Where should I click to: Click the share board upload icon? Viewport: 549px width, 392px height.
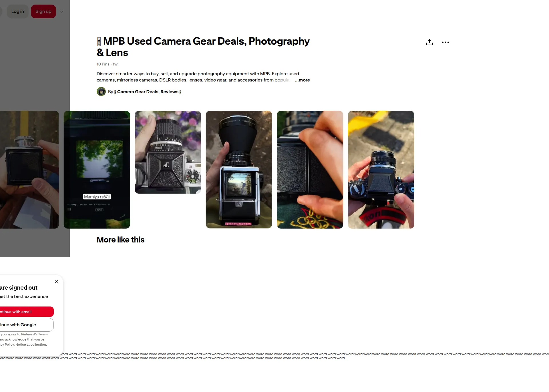(x=429, y=42)
